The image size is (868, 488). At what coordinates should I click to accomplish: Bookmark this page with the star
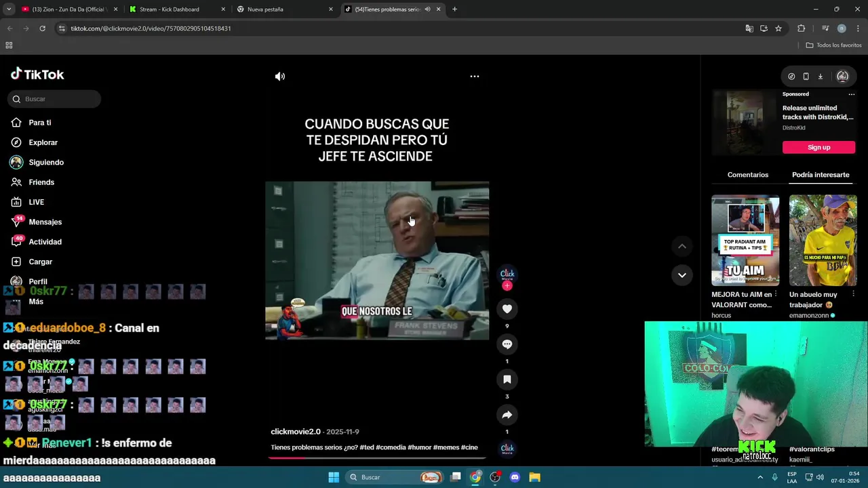click(778, 28)
